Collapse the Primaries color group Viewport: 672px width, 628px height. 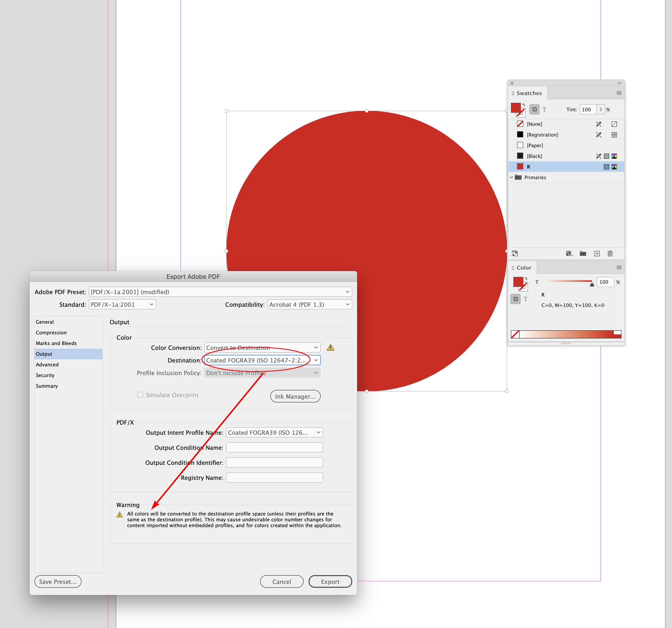coord(512,177)
